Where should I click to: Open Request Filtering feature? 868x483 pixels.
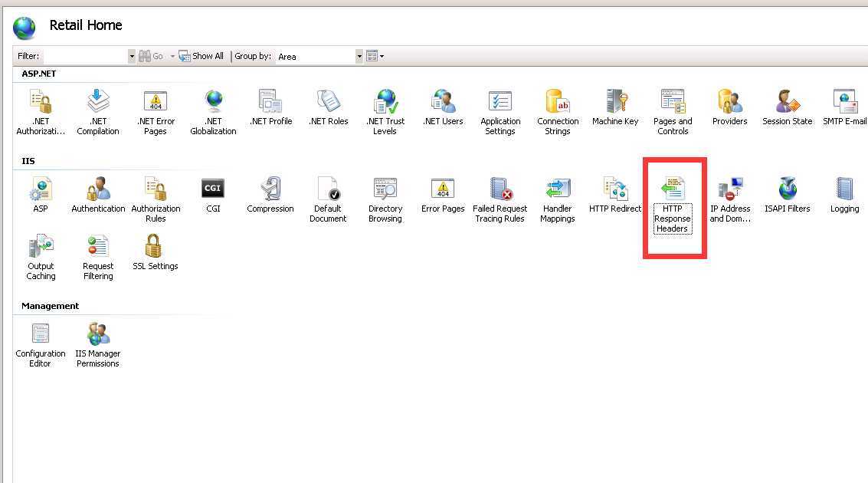(x=98, y=258)
